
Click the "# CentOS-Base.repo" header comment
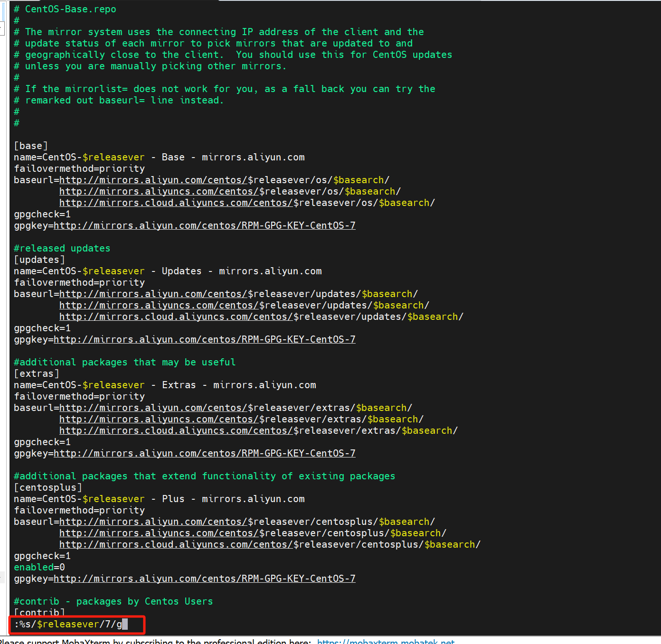(65, 9)
